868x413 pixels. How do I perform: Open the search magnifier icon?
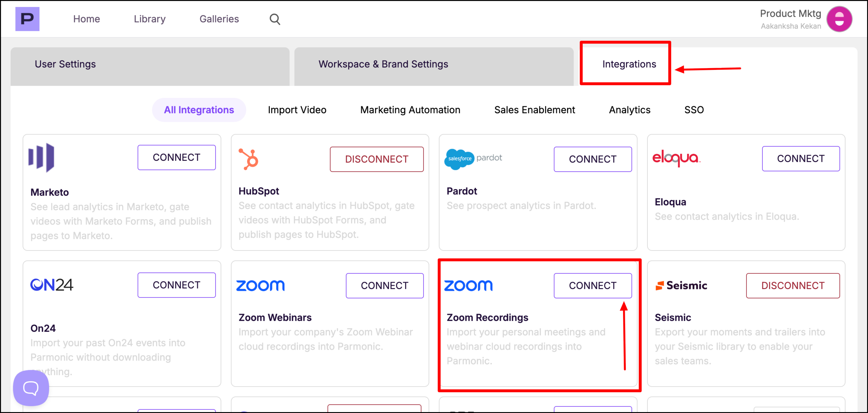click(274, 19)
